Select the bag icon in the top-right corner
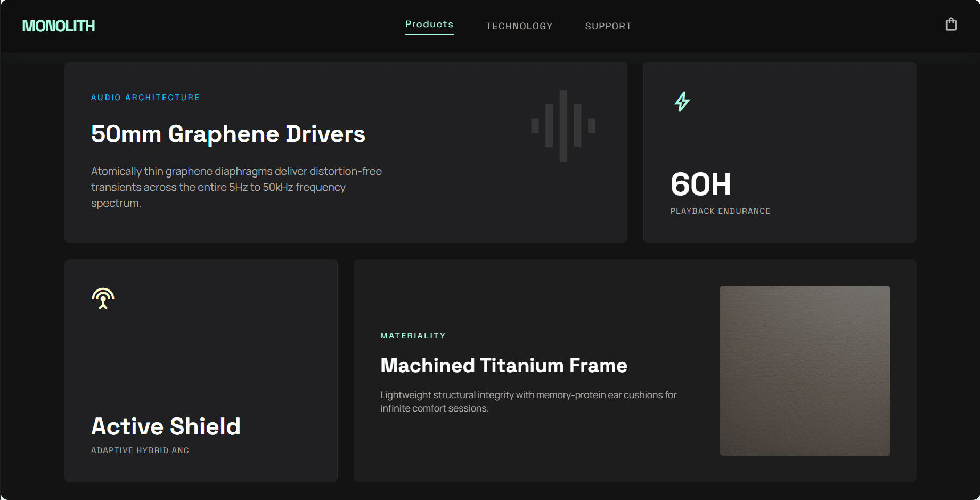The width and height of the screenshot is (980, 500). click(951, 23)
